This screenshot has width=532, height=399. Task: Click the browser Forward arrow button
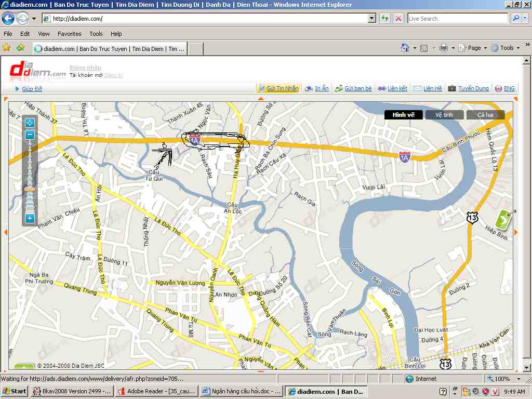(x=22, y=18)
